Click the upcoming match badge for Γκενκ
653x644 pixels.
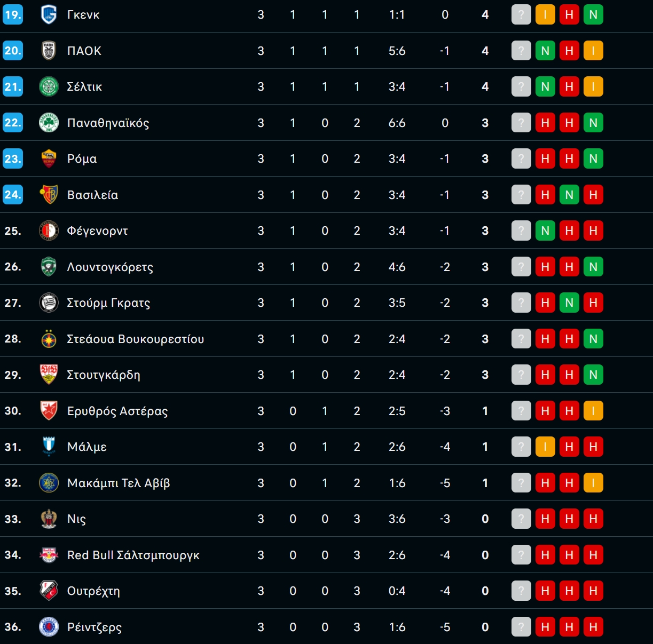521,14
